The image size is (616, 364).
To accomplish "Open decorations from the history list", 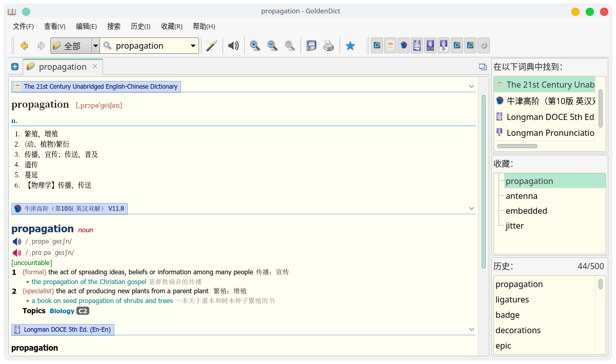I will pyautogui.click(x=545, y=330).
